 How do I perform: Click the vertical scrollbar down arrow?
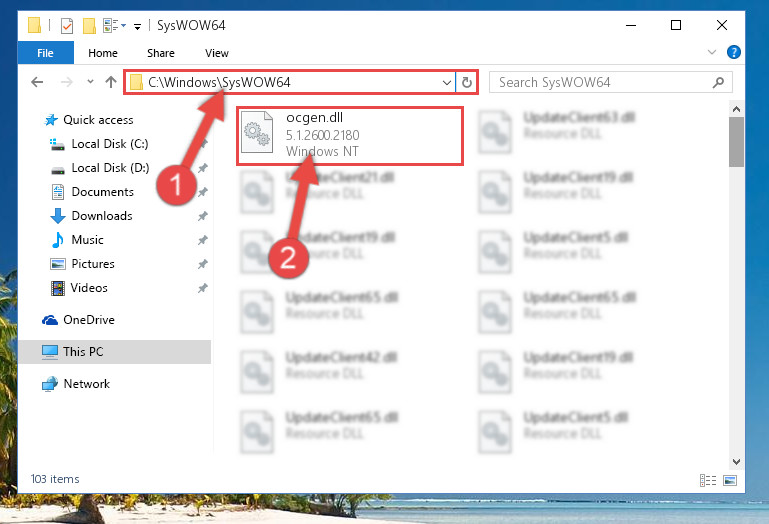tap(736, 462)
